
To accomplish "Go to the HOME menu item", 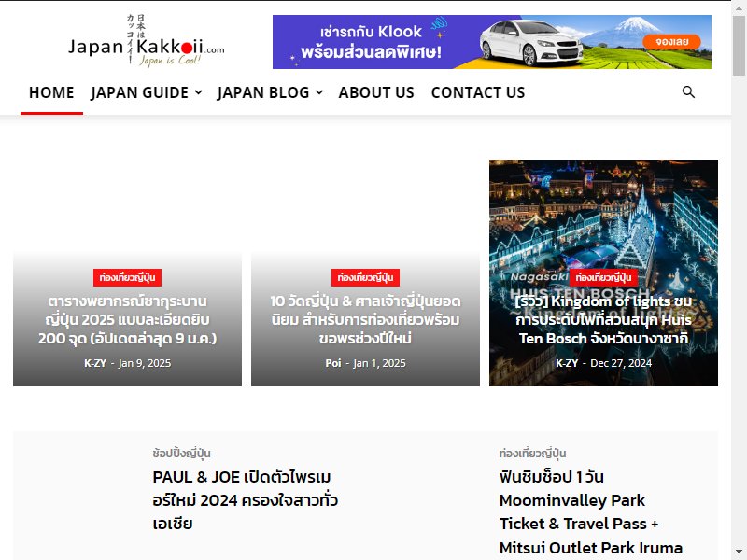I will (51, 92).
